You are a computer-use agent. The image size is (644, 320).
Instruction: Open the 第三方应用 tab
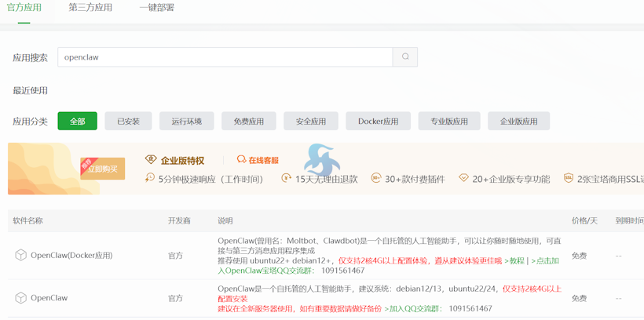click(90, 8)
